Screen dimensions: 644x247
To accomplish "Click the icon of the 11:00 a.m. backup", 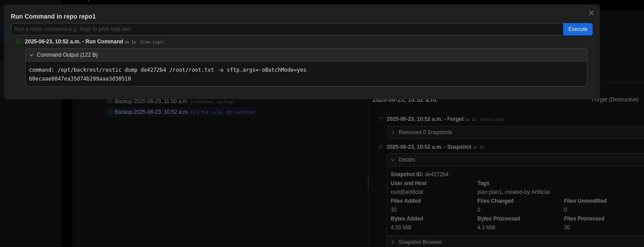I will click(x=110, y=101).
